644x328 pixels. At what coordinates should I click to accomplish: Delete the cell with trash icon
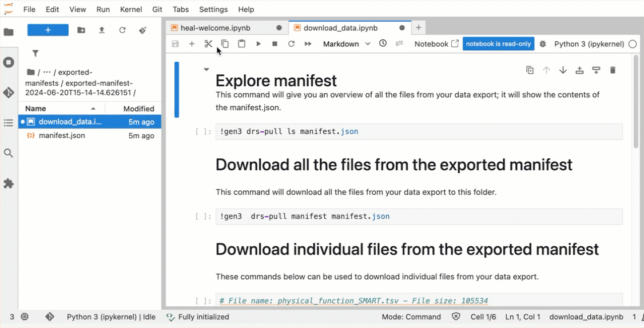[x=613, y=70]
